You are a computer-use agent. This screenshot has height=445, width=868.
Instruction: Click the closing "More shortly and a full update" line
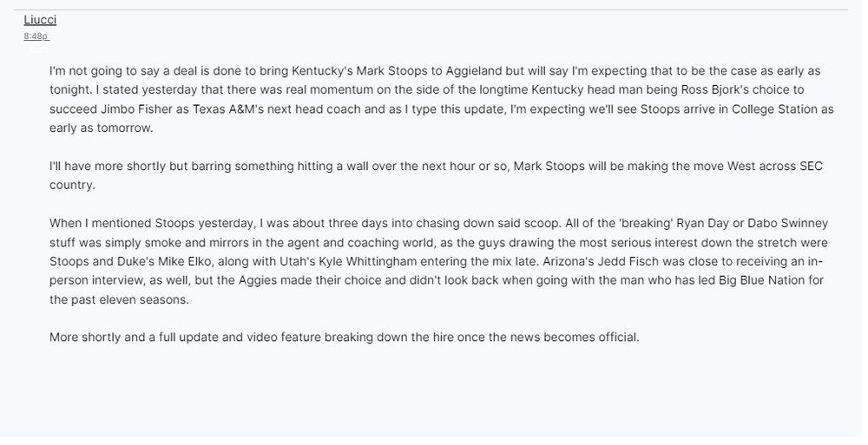pos(344,337)
